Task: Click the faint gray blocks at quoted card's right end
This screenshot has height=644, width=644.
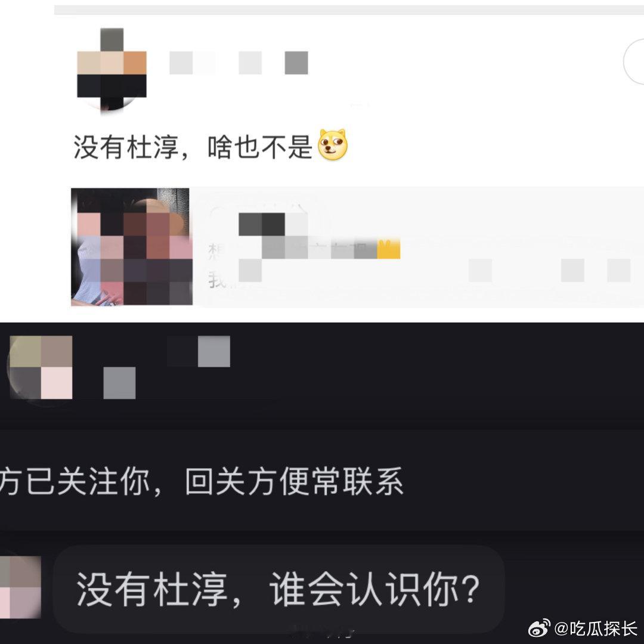Action: click(550, 271)
